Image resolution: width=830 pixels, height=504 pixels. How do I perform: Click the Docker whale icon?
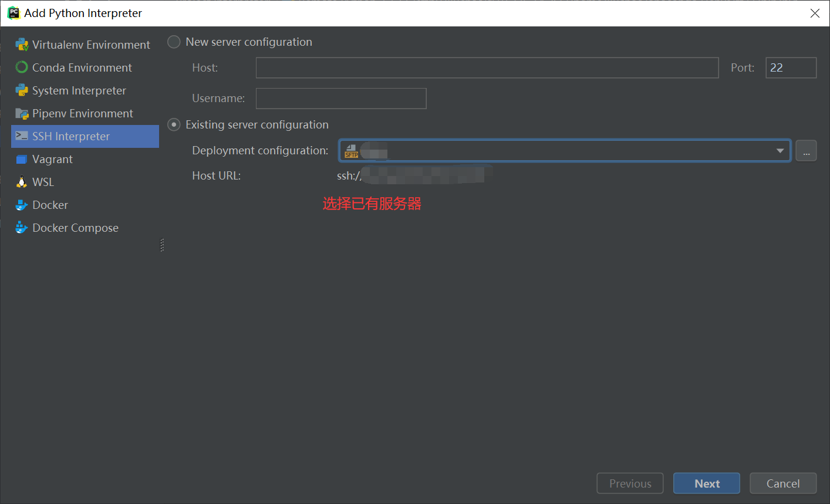22,205
